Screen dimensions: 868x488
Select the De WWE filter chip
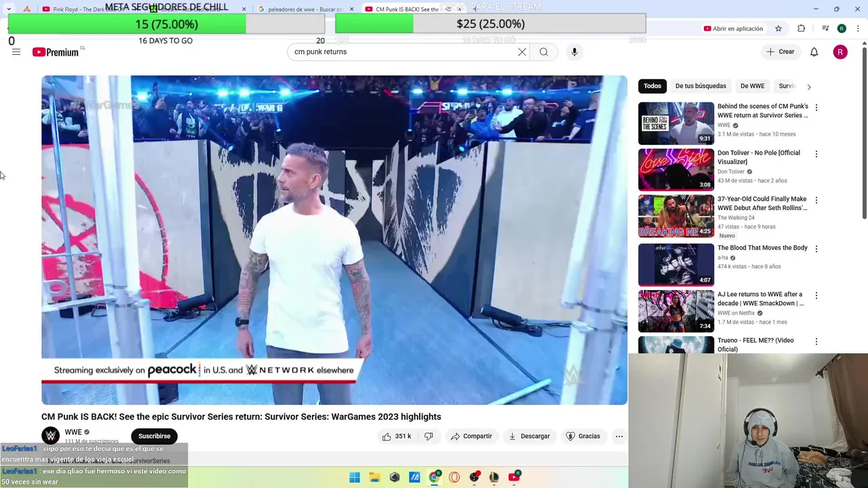(752, 86)
